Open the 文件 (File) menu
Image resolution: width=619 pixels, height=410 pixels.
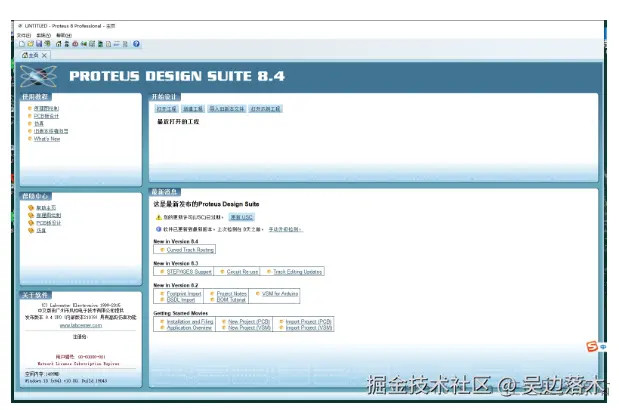pos(24,36)
